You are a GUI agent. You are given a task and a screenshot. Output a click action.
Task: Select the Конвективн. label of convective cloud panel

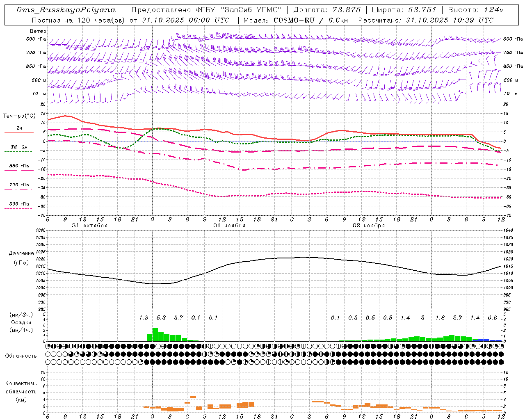tap(21, 383)
